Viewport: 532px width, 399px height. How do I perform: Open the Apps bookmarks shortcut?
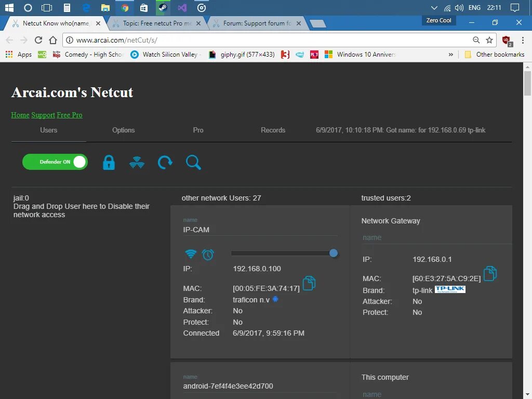19,54
